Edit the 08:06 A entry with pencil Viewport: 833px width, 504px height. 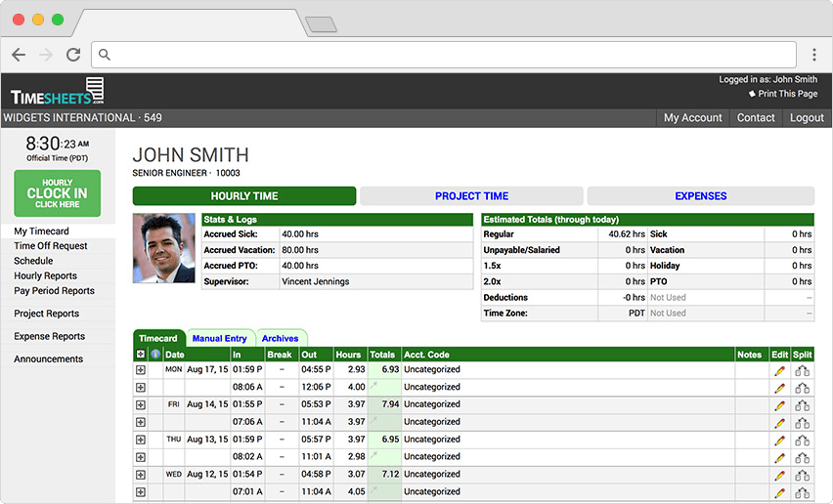point(779,389)
